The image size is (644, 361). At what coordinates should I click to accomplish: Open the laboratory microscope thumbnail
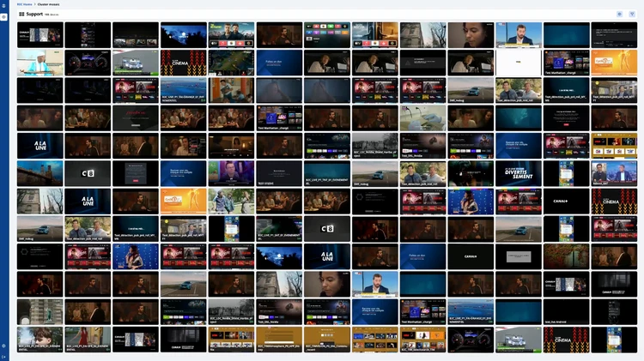422,118
